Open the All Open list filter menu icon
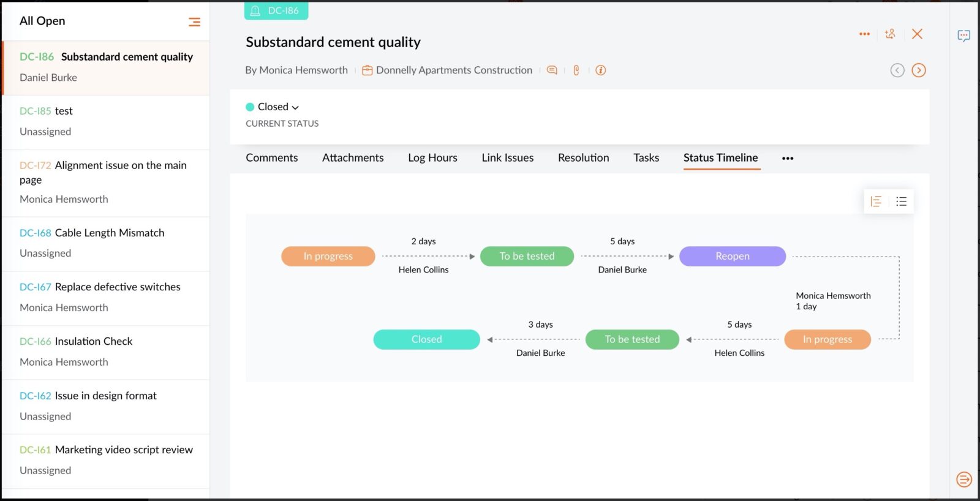The height and width of the screenshot is (501, 980). coord(194,22)
